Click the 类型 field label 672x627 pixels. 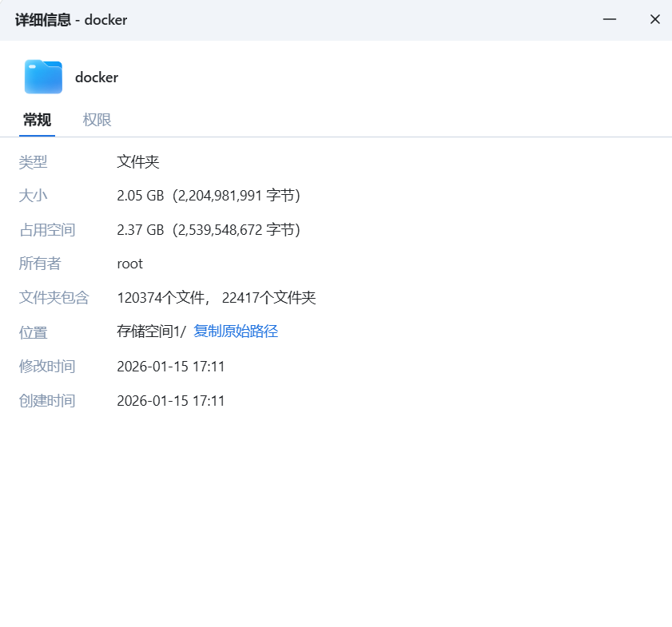[33, 161]
